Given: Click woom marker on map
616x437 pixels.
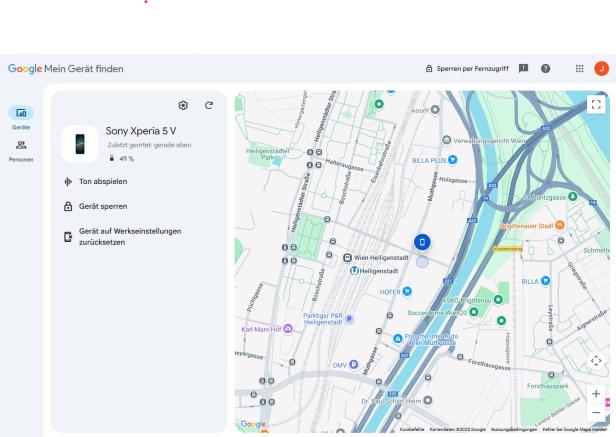Looking at the screenshot, I should pos(435,109).
